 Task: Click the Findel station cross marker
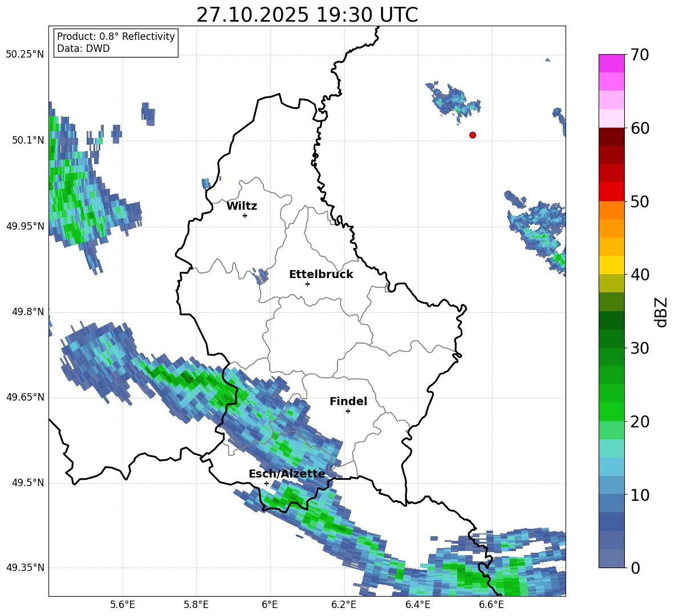(x=348, y=411)
